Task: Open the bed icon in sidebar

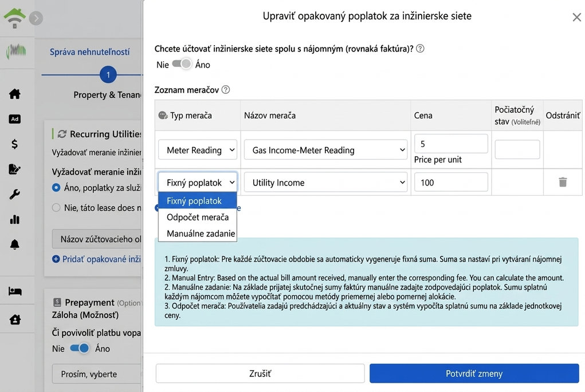Action: [x=15, y=291]
